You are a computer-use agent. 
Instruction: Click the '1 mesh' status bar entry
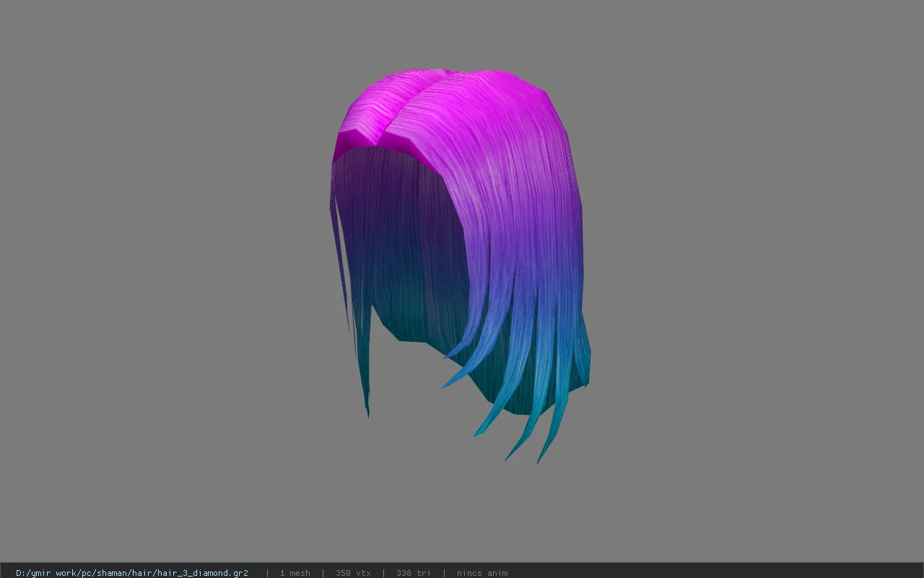(x=295, y=573)
